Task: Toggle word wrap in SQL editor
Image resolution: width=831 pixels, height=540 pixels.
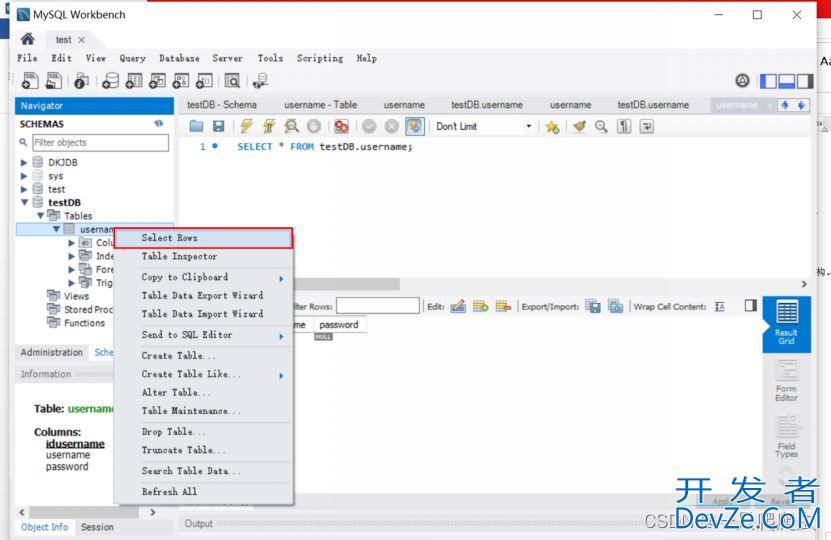Action: [647, 126]
